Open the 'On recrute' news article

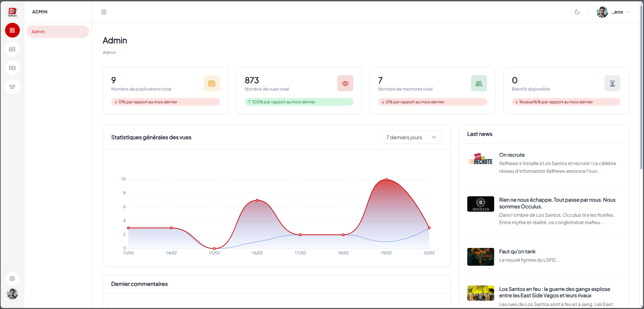pos(512,155)
